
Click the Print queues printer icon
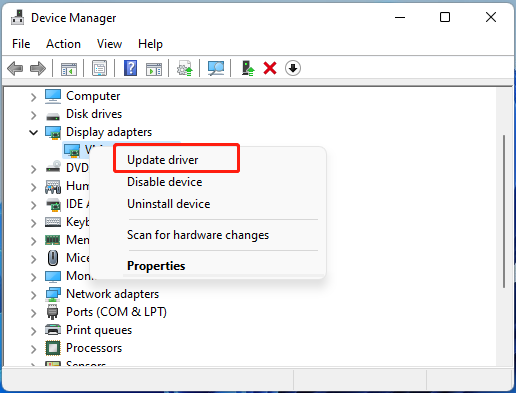click(x=53, y=330)
